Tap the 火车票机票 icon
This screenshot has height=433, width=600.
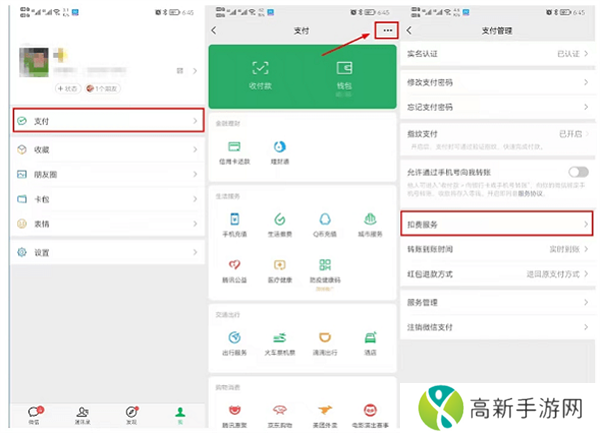pos(280,338)
